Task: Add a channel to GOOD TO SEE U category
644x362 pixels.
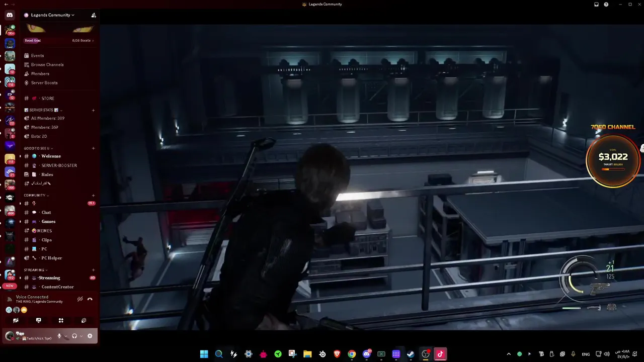Action: pyautogui.click(x=93, y=148)
